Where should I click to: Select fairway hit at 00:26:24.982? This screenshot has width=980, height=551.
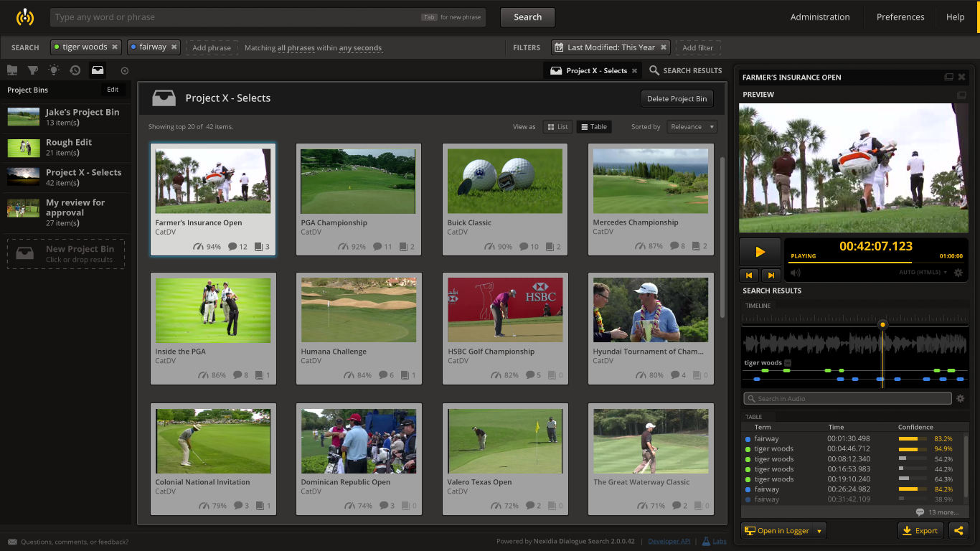[x=854, y=489]
